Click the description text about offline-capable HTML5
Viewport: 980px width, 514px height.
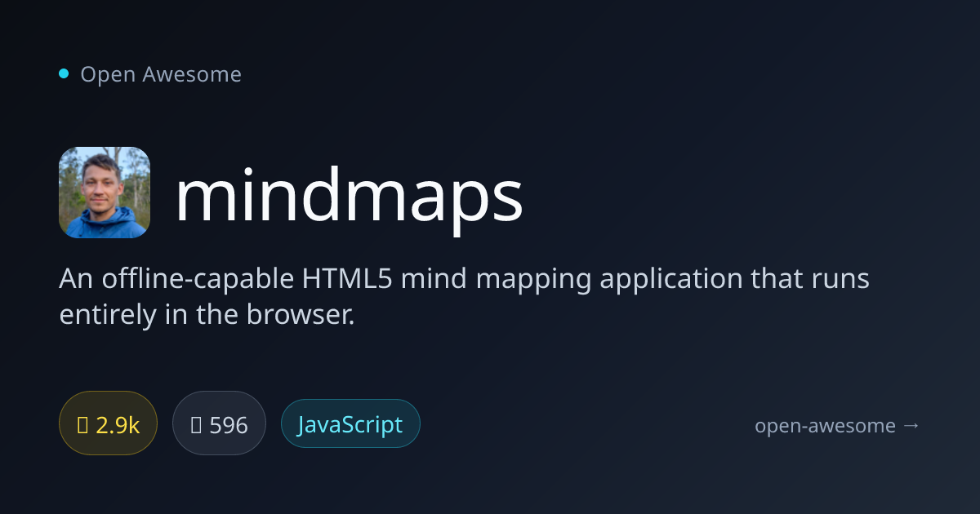point(464,296)
